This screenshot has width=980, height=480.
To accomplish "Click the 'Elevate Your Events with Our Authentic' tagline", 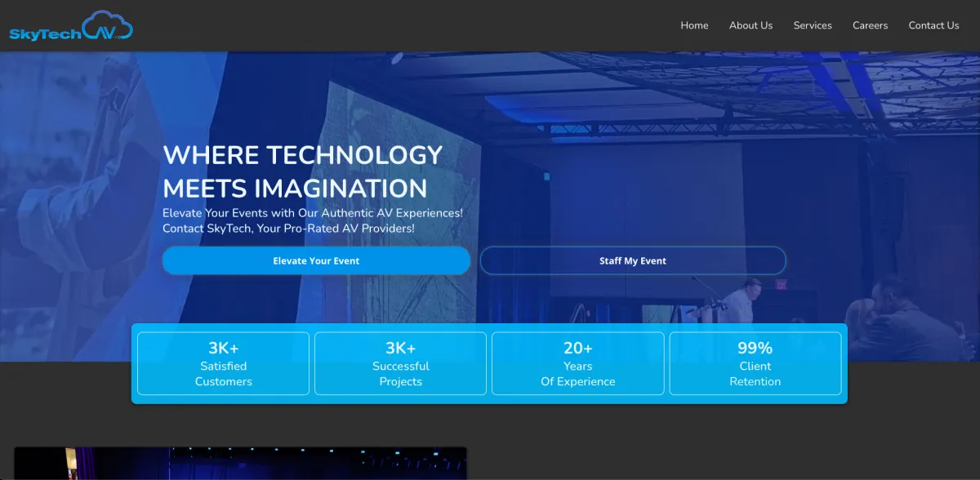I will (313, 212).
